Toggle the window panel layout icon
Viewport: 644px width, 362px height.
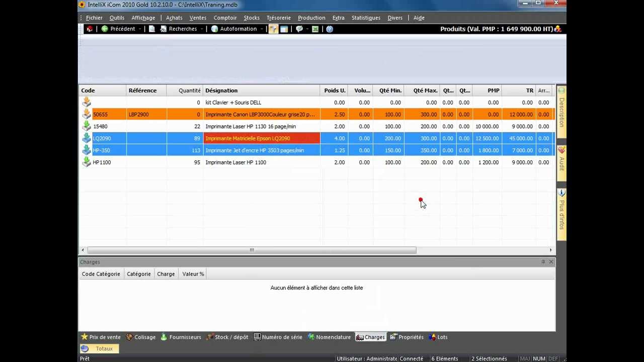point(284,29)
